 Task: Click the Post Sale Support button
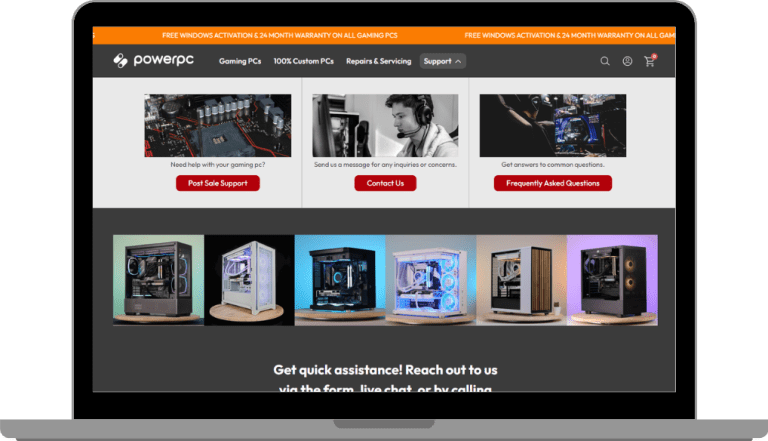pos(218,183)
